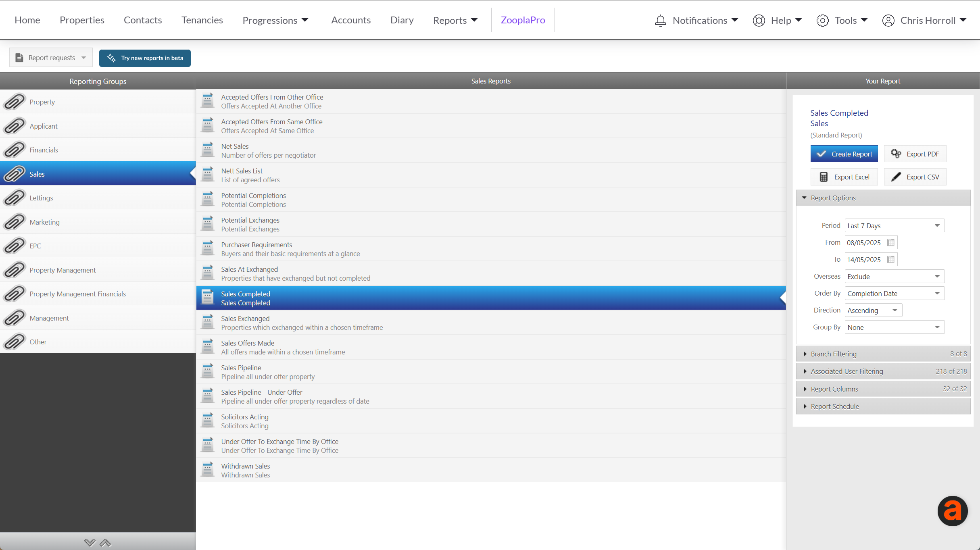
Task: Click the report icon beside Sales Exchanged
Action: click(207, 322)
